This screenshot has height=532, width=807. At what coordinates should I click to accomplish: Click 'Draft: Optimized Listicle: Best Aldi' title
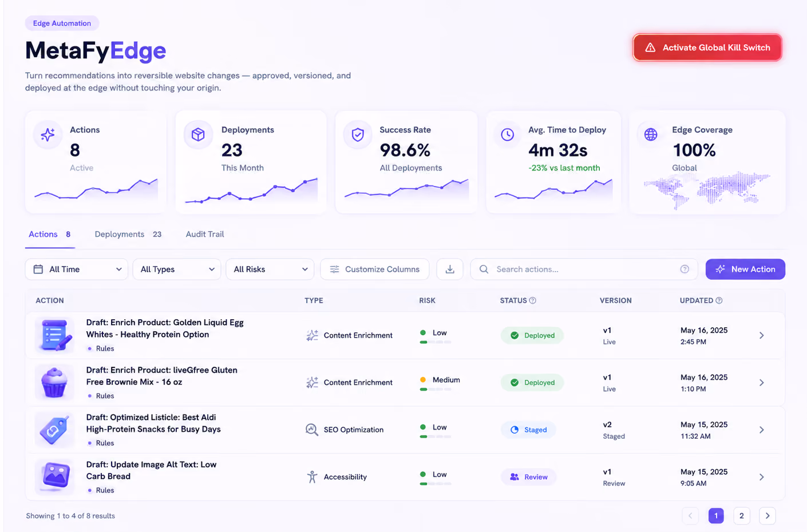[x=153, y=423]
